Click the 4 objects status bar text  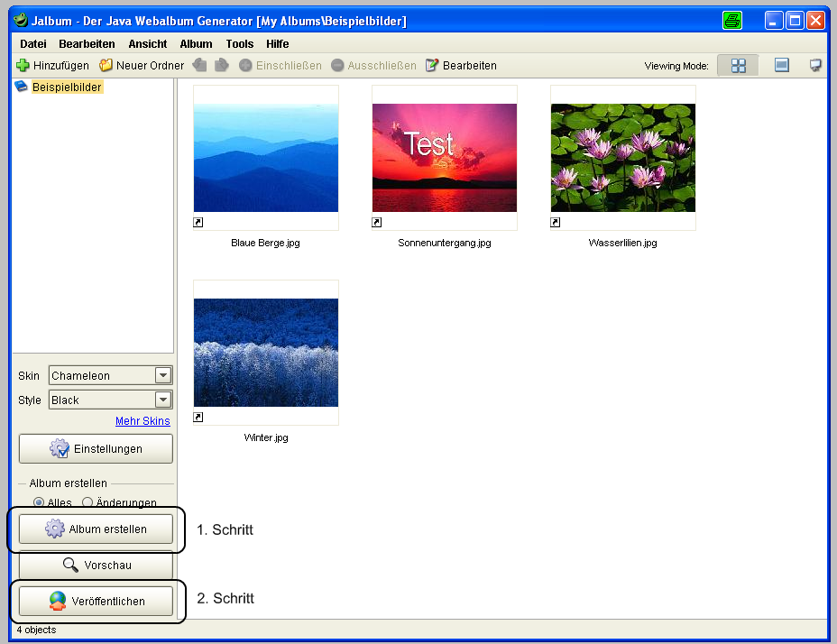click(x=36, y=630)
